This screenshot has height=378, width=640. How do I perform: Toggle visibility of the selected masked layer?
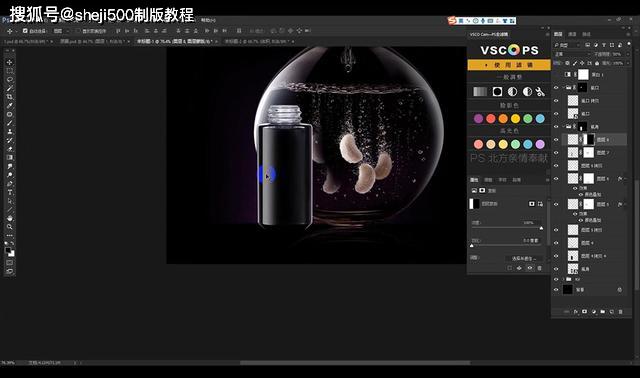556,140
